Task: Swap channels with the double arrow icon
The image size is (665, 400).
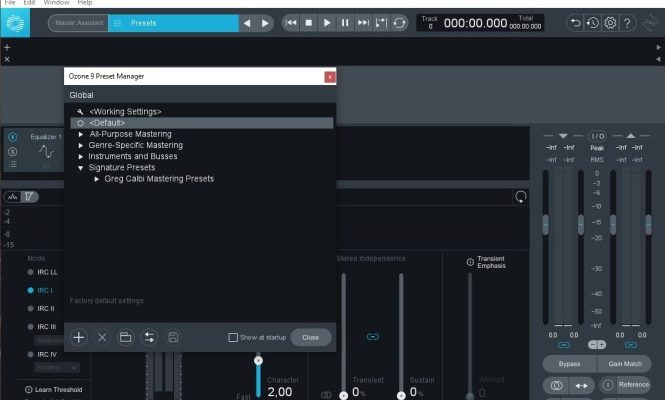Action: tap(581, 386)
